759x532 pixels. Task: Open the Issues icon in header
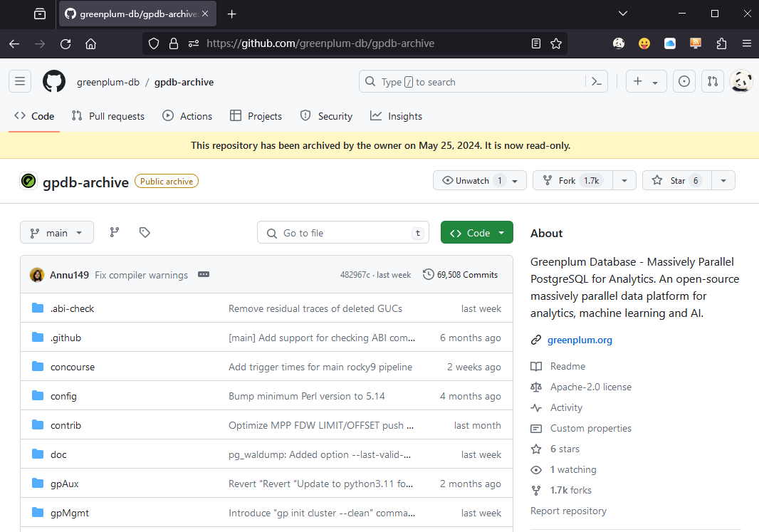tap(684, 81)
